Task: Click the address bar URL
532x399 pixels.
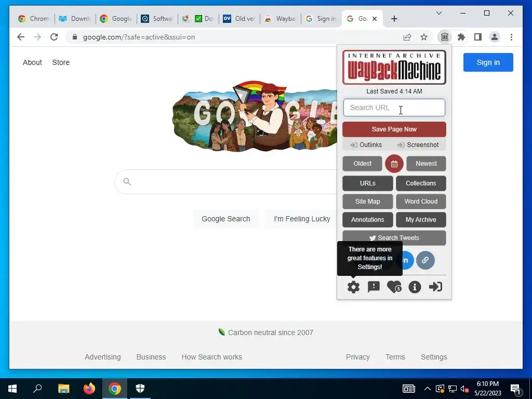Action: coord(139,37)
